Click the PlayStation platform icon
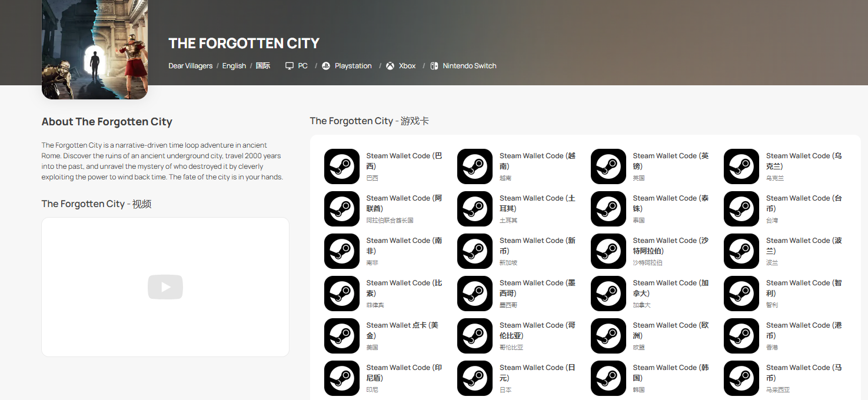This screenshot has height=400, width=868. [x=326, y=66]
